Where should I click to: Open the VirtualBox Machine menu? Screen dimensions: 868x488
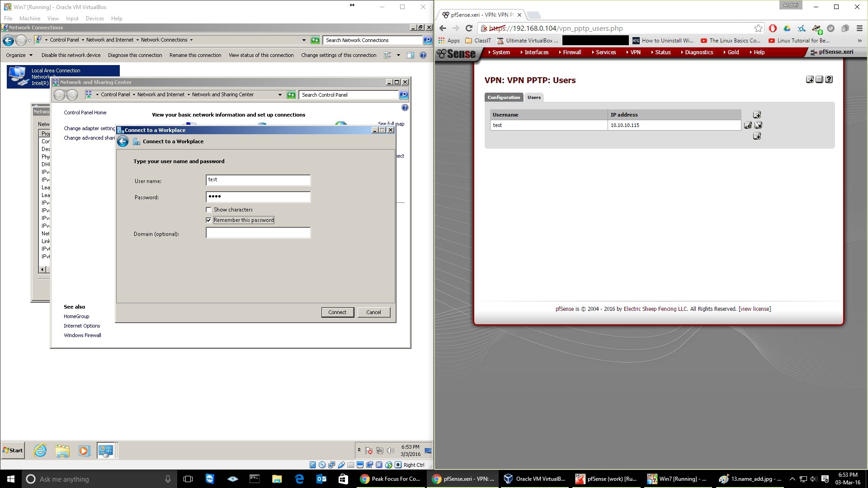tap(30, 19)
